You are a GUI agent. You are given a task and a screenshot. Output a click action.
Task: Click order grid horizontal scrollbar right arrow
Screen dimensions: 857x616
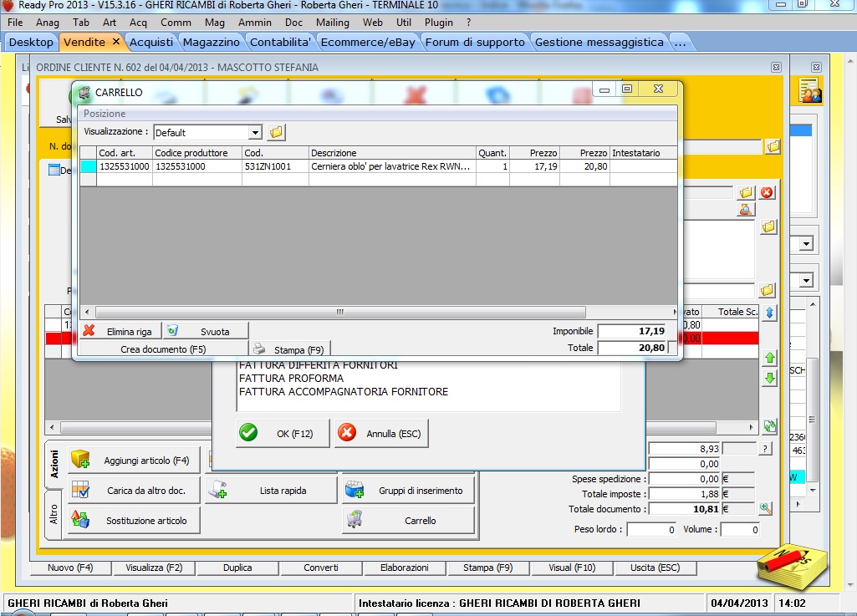tap(751, 427)
